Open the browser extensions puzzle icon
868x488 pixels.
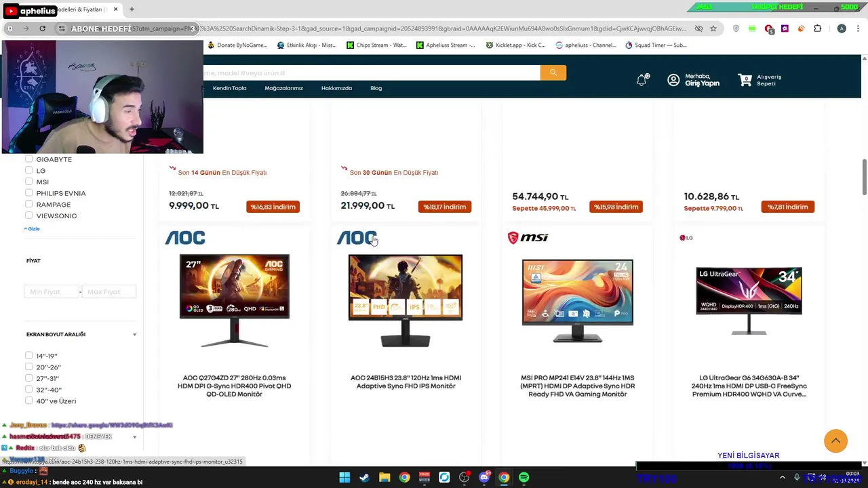(817, 28)
